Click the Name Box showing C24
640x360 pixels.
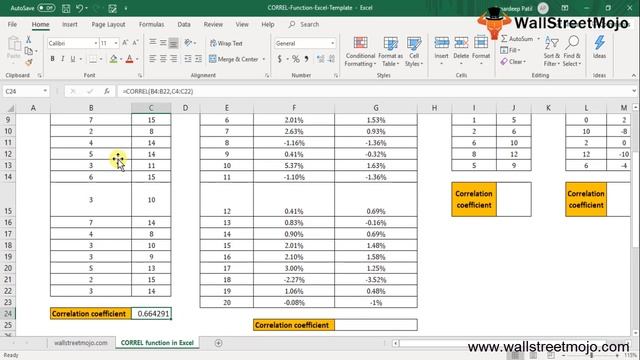26,91
